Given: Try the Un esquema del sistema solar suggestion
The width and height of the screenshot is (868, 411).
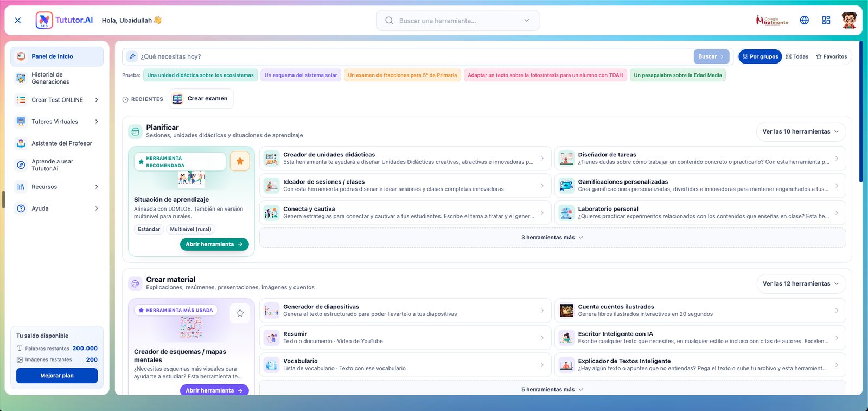Looking at the screenshot, I should (301, 75).
